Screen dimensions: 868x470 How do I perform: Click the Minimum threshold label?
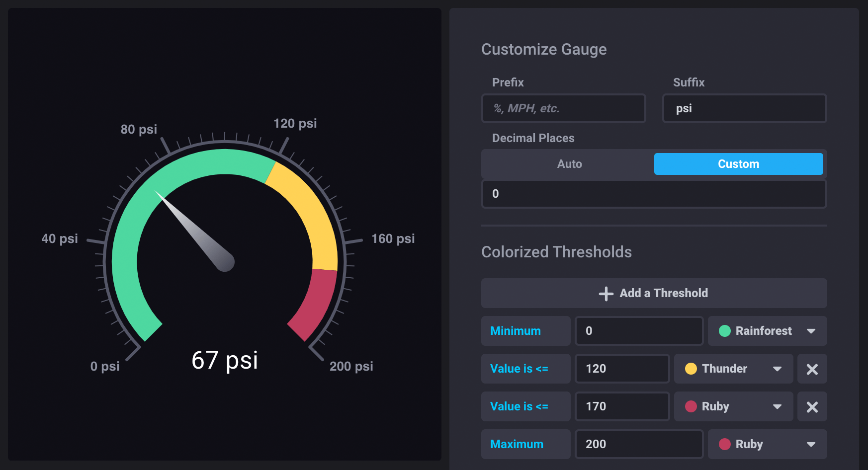(x=516, y=331)
